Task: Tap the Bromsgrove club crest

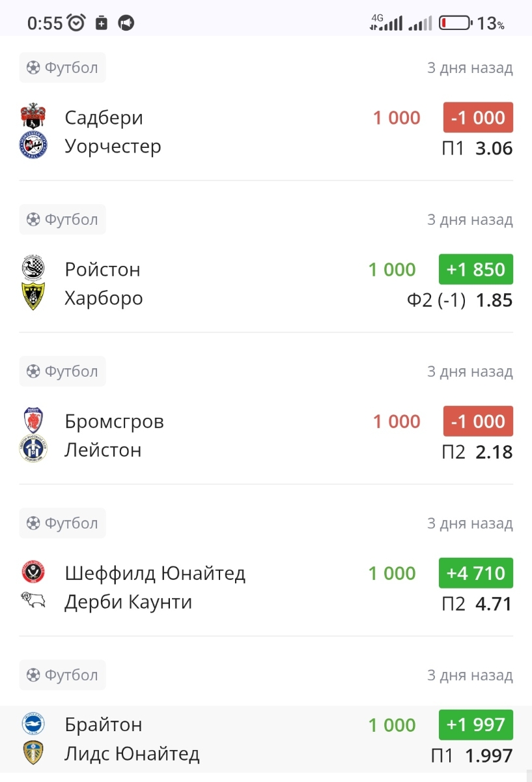Action: coord(33,421)
